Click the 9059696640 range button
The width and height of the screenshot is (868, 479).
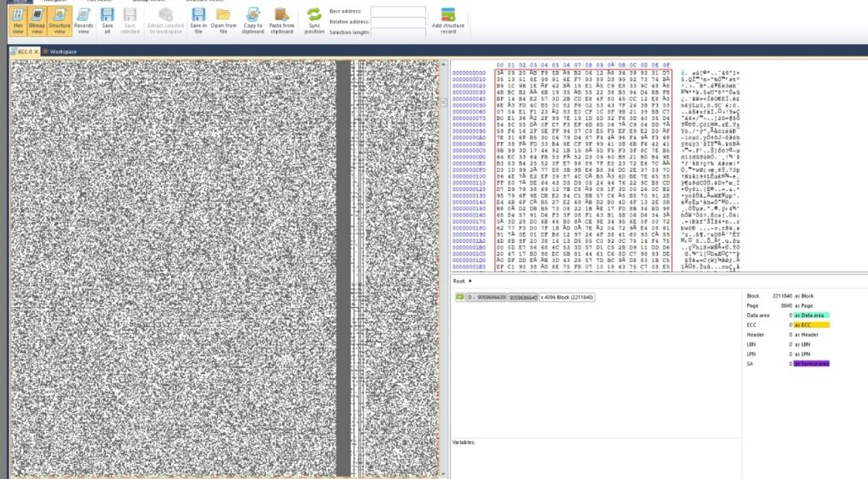coord(523,298)
